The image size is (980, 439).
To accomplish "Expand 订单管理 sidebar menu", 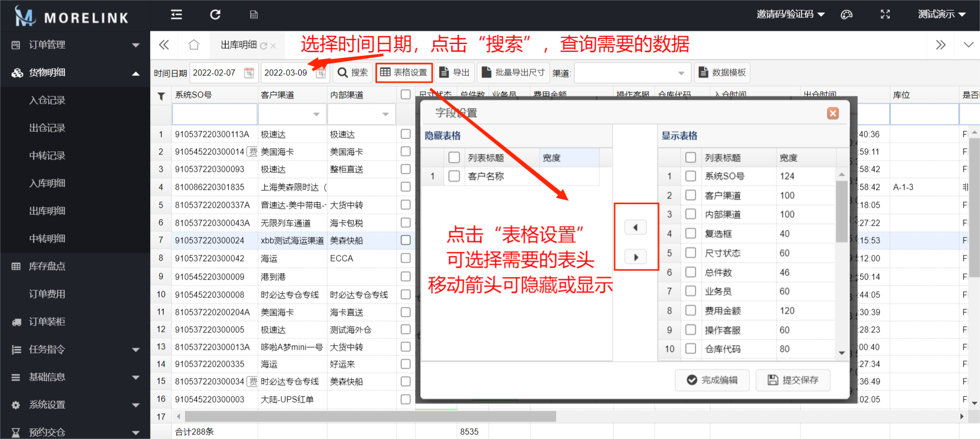I will click(x=75, y=45).
